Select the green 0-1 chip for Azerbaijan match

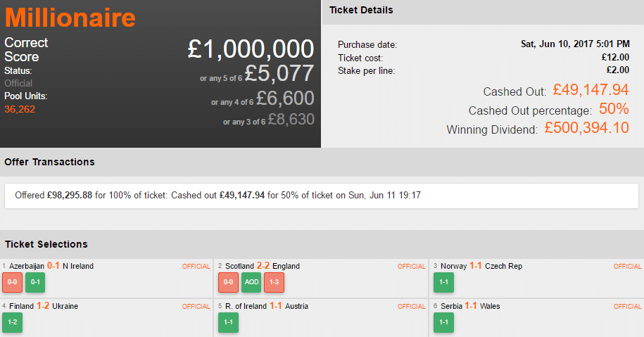[x=34, y=283]
